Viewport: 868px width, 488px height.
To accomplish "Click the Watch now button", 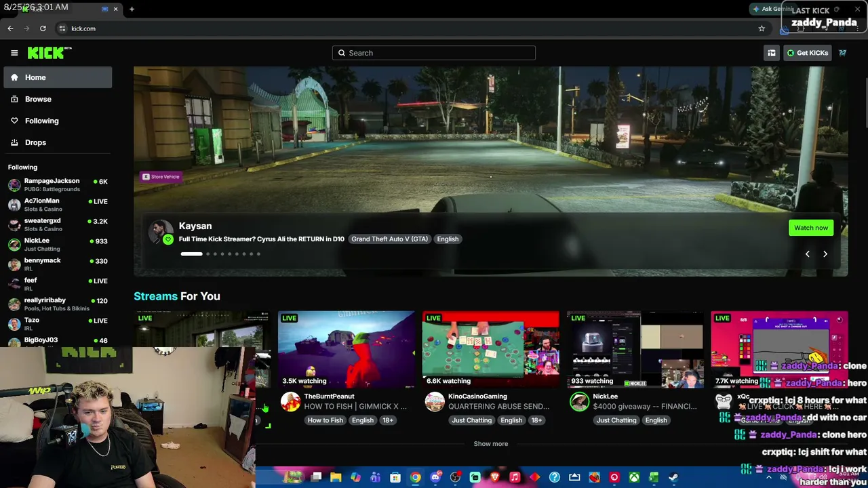I will coord(811,228).
